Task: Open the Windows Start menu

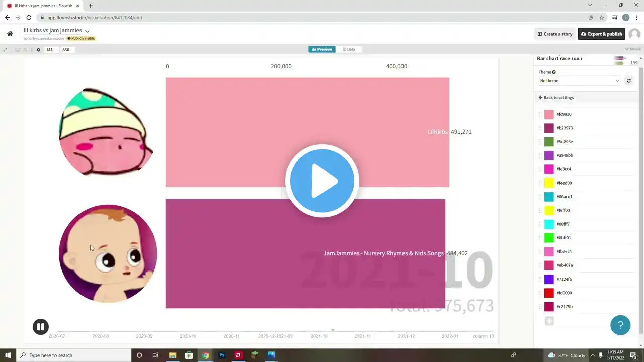Action: click(8, 355)
